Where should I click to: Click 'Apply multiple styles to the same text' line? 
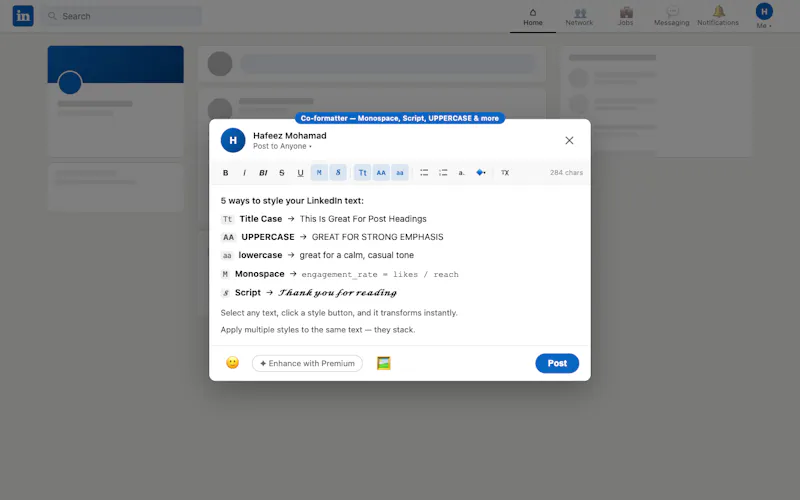point(318,330)
